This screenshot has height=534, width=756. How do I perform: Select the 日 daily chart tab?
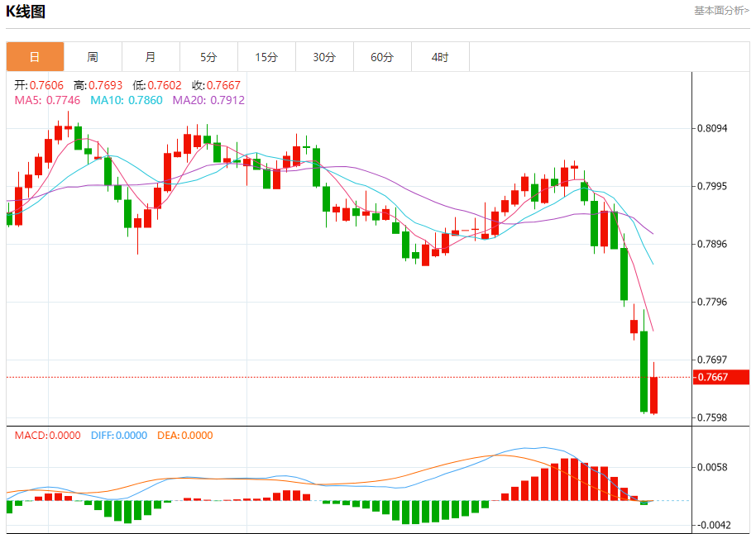[x=35, y=57]
